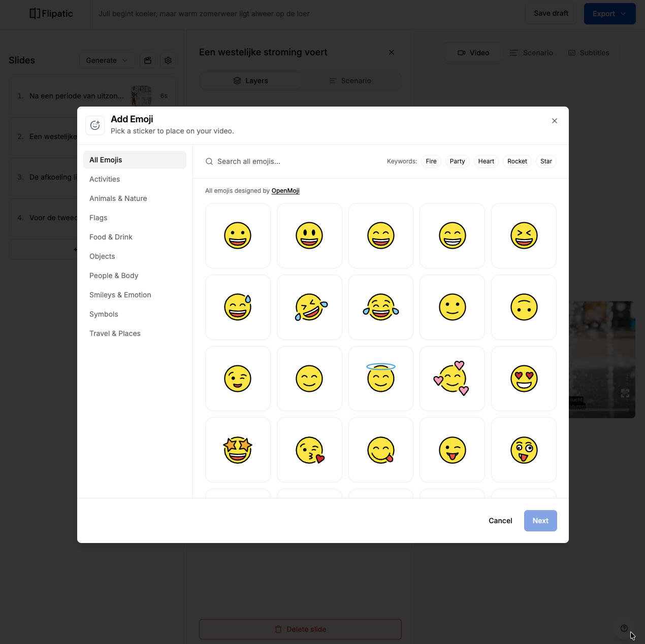The image size is (645, 644).
Task: Filter emojis by Heart keyword
Action: tap(486, 161)
